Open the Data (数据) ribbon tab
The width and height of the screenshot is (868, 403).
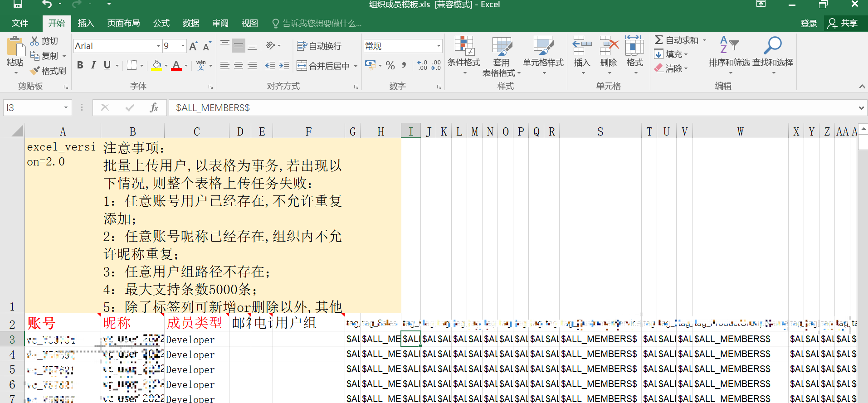click(x=190, y=23)
